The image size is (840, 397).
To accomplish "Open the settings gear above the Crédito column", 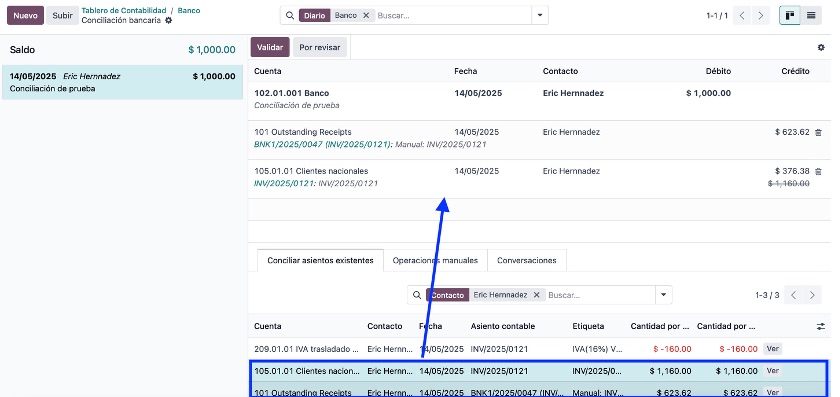I will pos(821,48).
